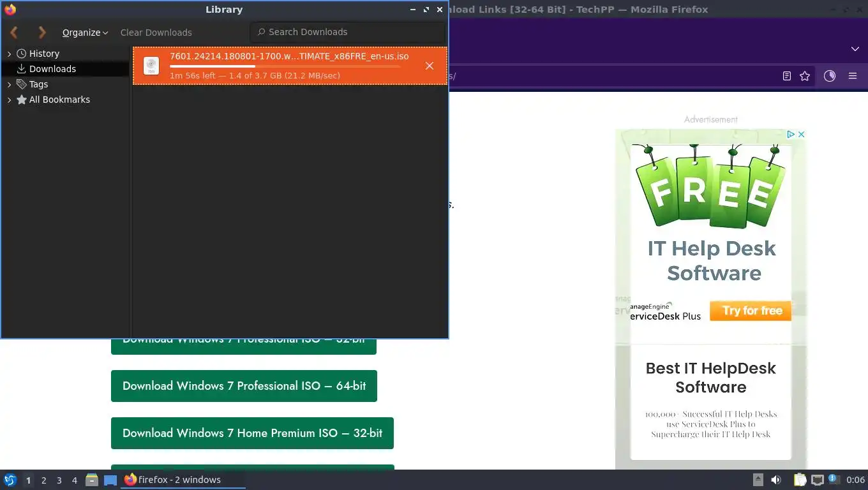The image size is (868, 490).
Task: Click the Best IT HelpDesk Software heading
Action: click(711, 378)
